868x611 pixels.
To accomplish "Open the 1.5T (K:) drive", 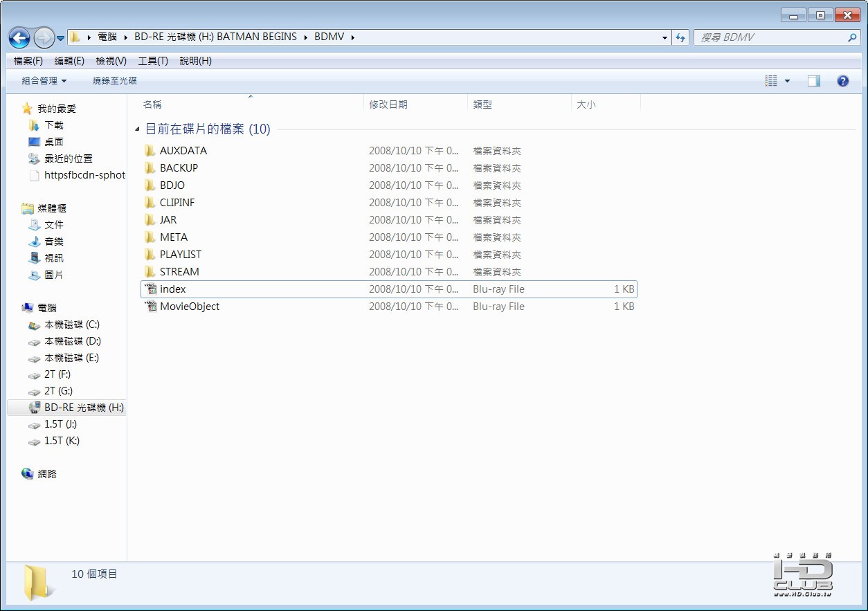I will click(62, 441).
